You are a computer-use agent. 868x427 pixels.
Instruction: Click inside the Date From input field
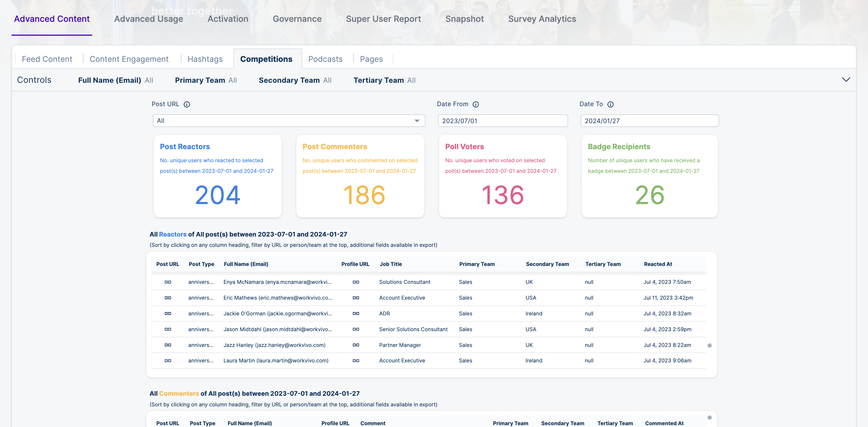503,120
